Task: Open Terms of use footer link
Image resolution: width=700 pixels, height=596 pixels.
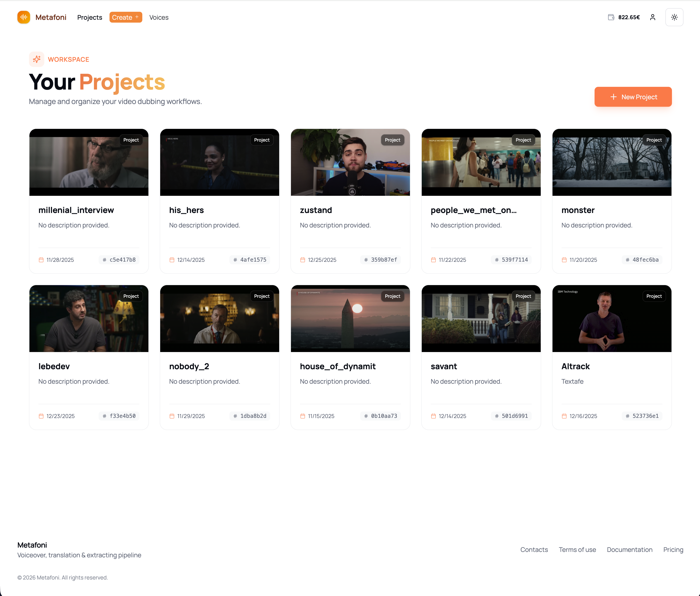Action: [577, 550]
